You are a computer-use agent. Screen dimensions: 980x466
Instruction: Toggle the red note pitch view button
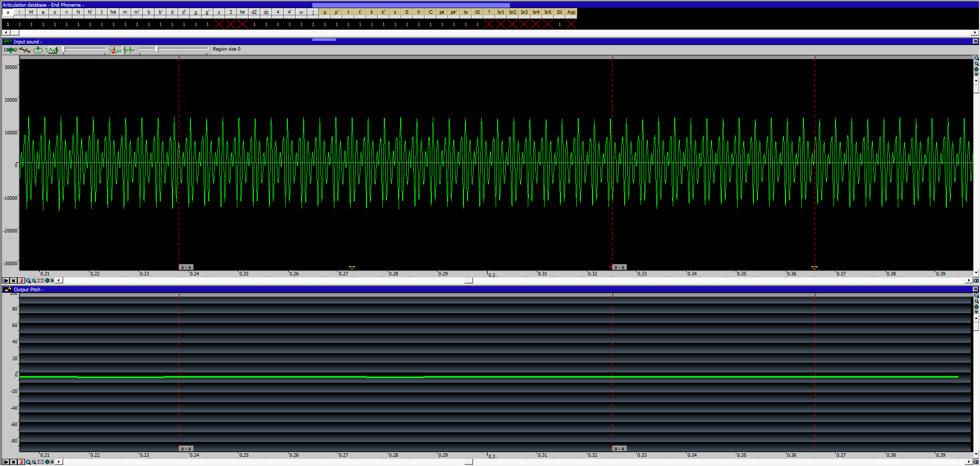pyautogui.click(x=116, y=50)
